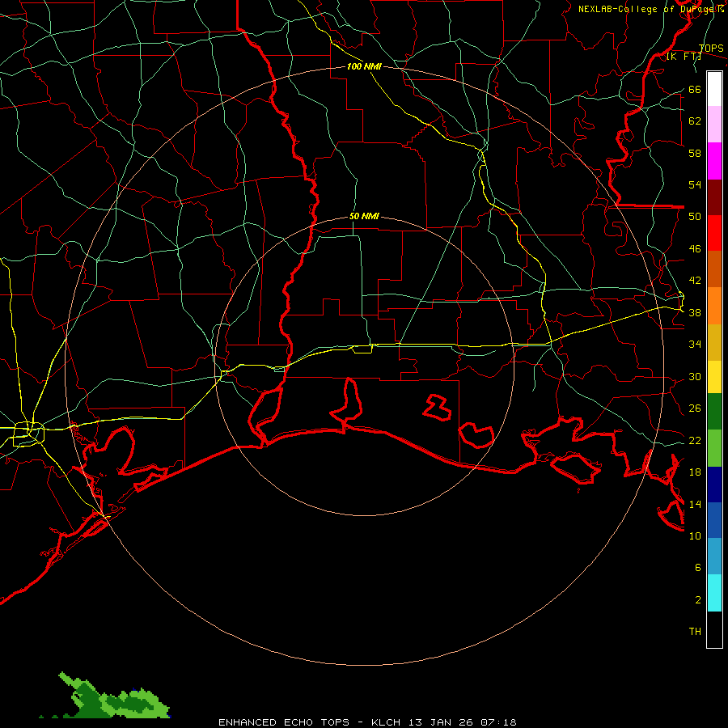Click the medium blue 18 legend color

click(x=714, y=520)
